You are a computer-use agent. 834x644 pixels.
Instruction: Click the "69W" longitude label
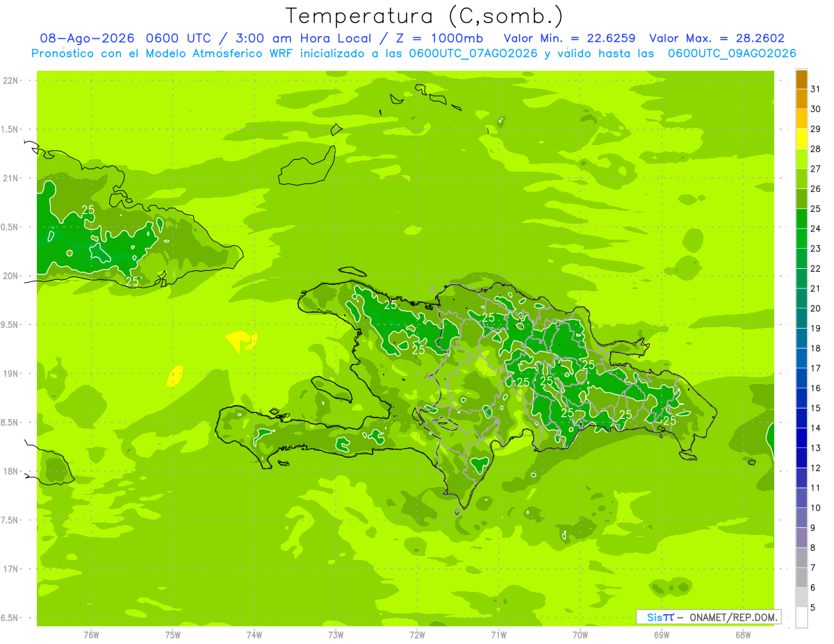pos(662,634)
